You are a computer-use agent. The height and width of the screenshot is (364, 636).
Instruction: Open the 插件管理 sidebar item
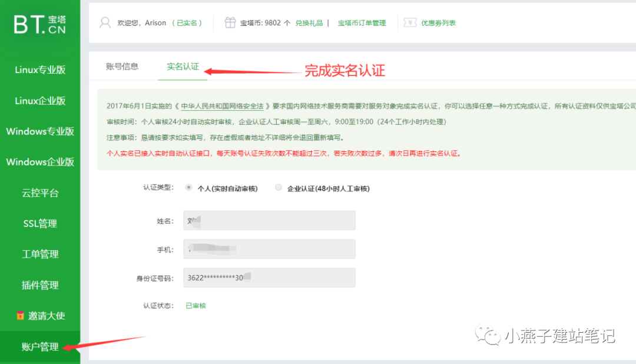(39, 285)
